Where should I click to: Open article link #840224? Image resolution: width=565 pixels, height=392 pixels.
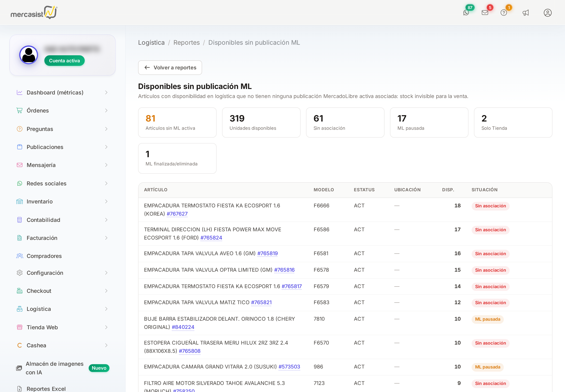[183, 327]
